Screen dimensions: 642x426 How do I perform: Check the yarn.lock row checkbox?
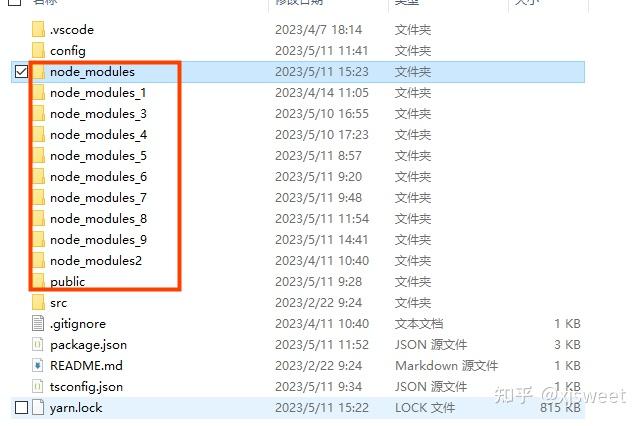coord(21,408)
